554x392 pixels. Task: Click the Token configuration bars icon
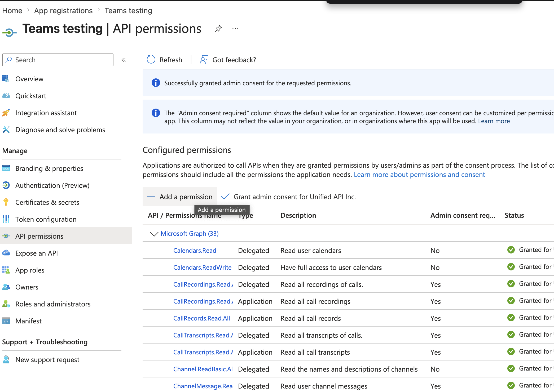6,219
